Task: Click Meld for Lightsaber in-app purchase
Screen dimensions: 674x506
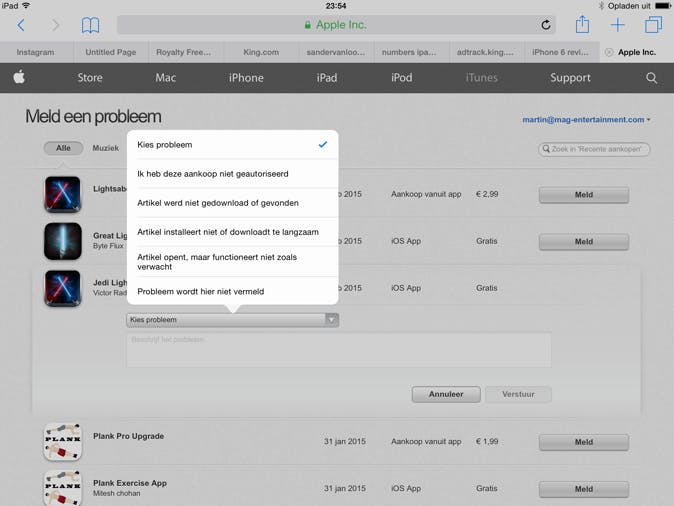Action: pos(584,195)
